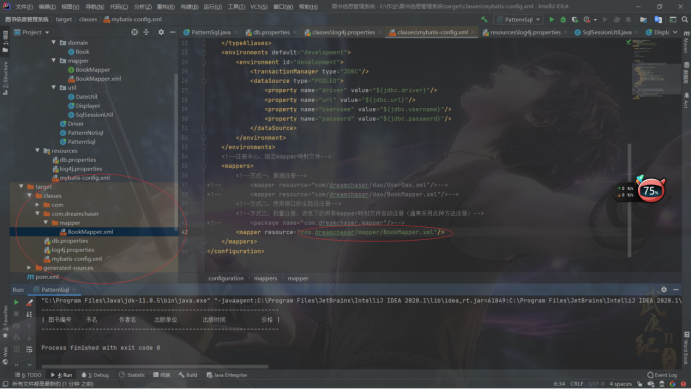
Task: Open Project panel settings gear
Action: (161, 32)
